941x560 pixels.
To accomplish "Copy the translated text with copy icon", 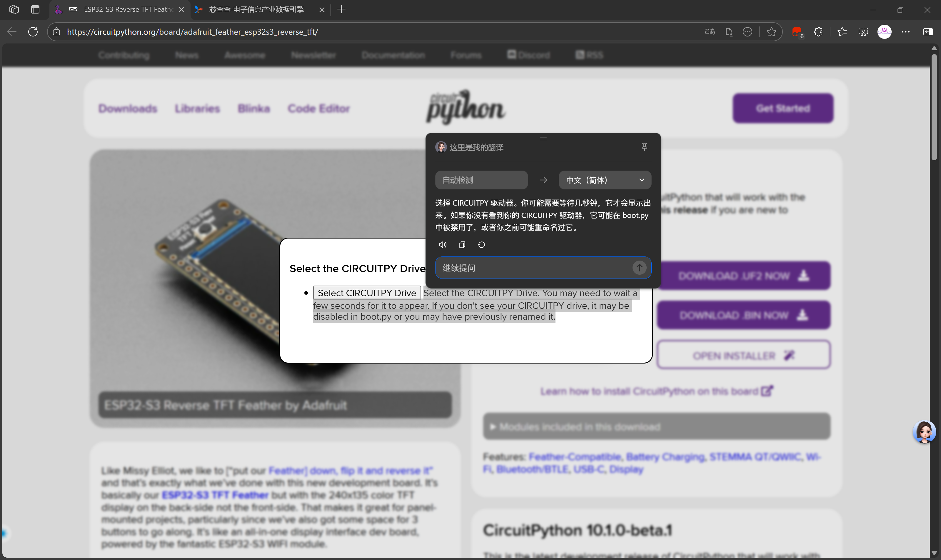I will [x=462, y=245].
